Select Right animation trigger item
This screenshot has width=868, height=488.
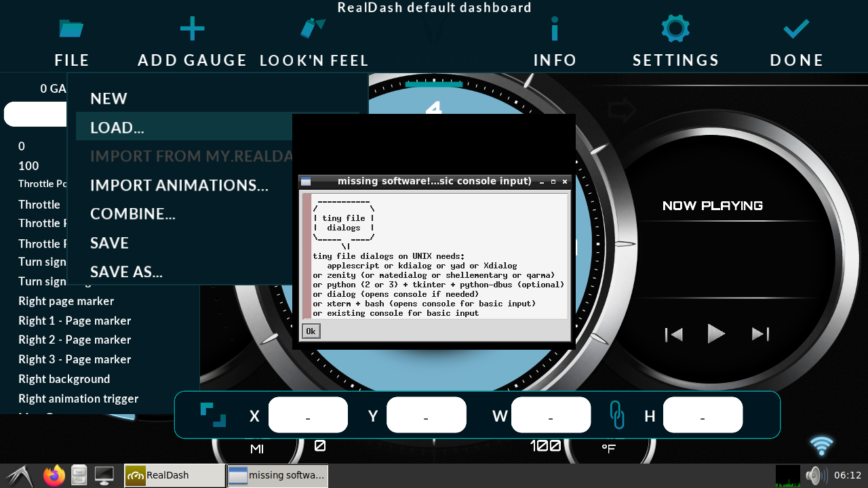pyautogui.click(x=78, y=399)
